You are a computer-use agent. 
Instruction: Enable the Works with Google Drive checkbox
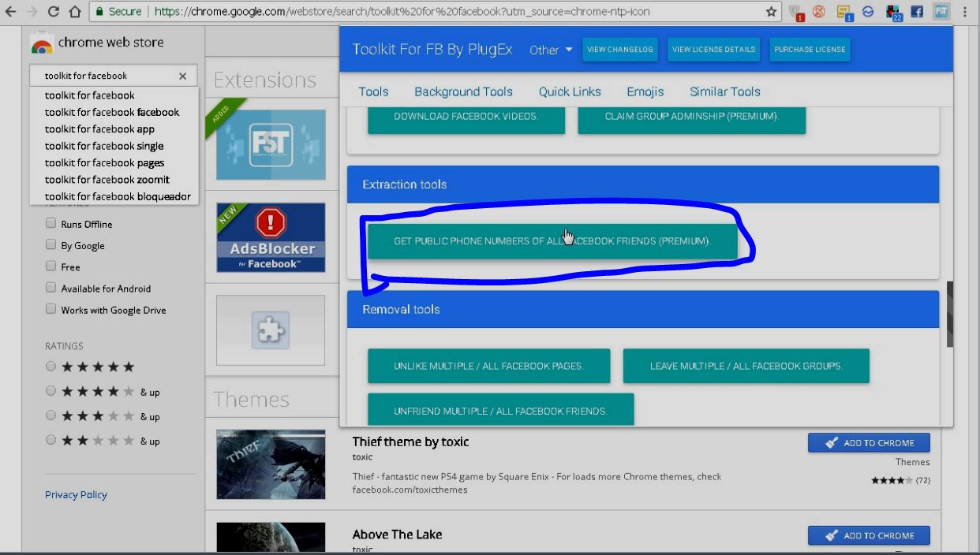[x=50, y=309]
